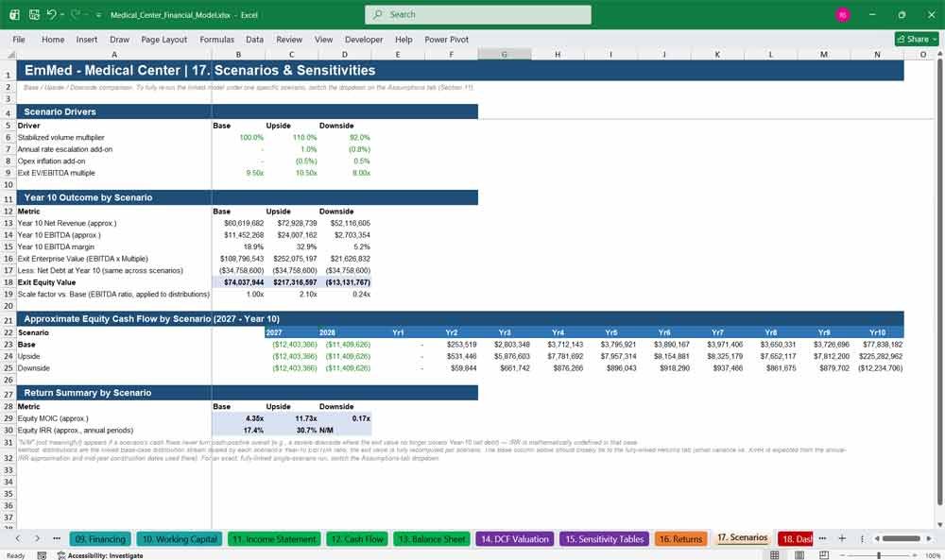Open the Developer ribbon tab

pyautogui.click(x=364, y=39)
